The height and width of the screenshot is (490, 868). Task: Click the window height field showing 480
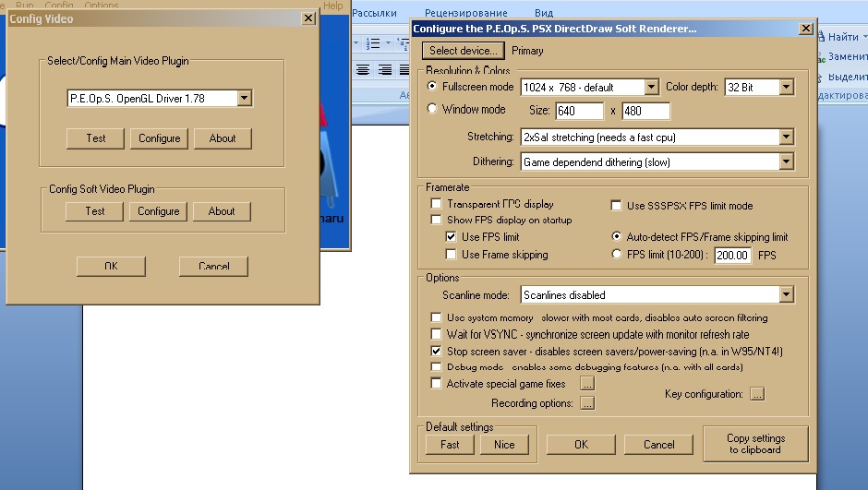(x=646, y=111)
